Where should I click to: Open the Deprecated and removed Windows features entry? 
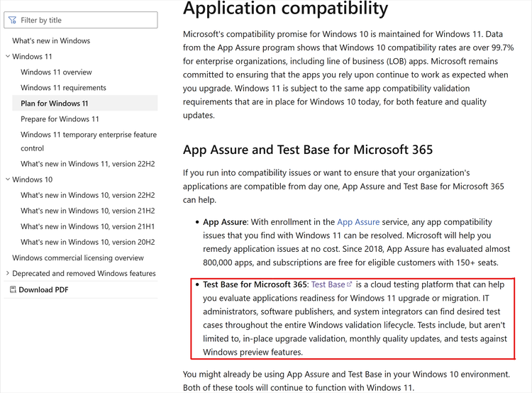click(84, 273)
